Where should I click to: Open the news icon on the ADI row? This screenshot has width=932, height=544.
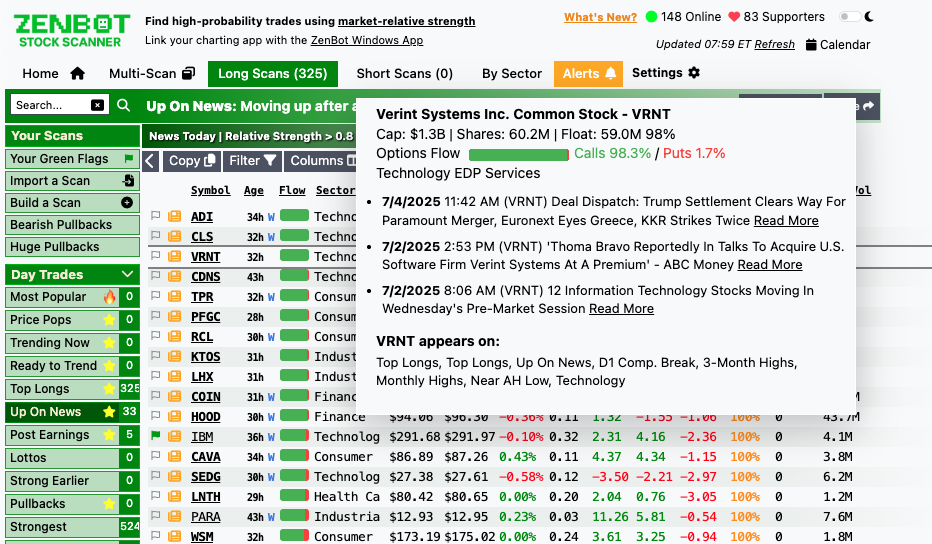[174, 216]
